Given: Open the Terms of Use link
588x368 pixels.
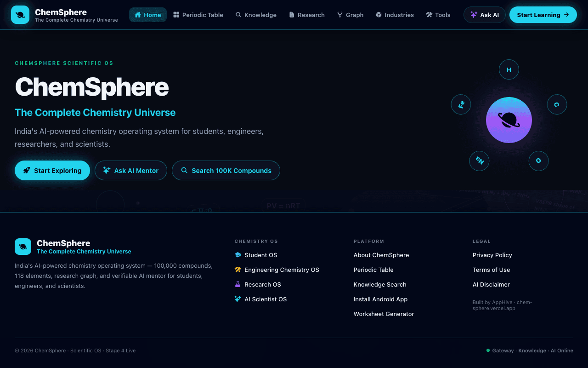Looking at the screenshot, I should coord(491,270).
